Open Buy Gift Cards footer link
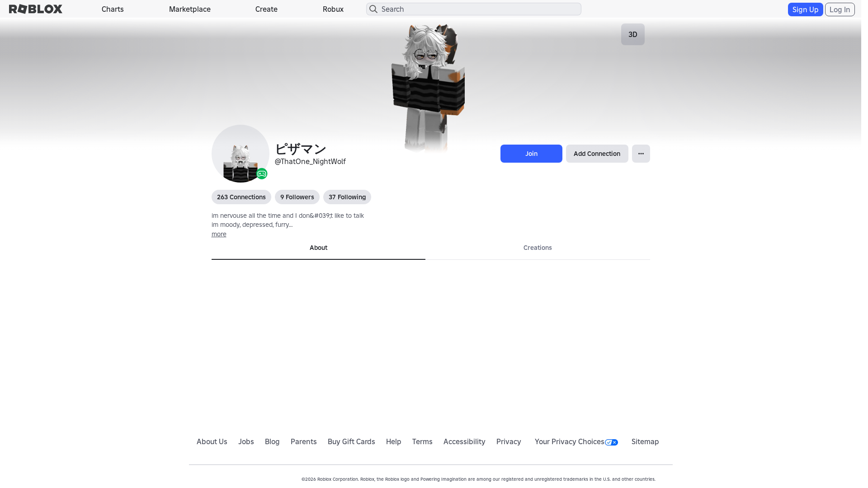 (x=351, y=442)
